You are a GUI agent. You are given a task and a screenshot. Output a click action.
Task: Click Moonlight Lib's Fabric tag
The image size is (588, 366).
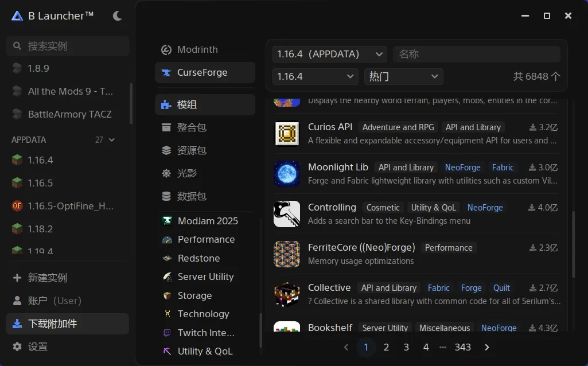click(503, 168)
